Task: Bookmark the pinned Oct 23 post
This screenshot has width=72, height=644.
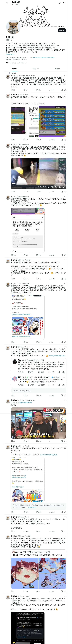Action: pos(62,90)
